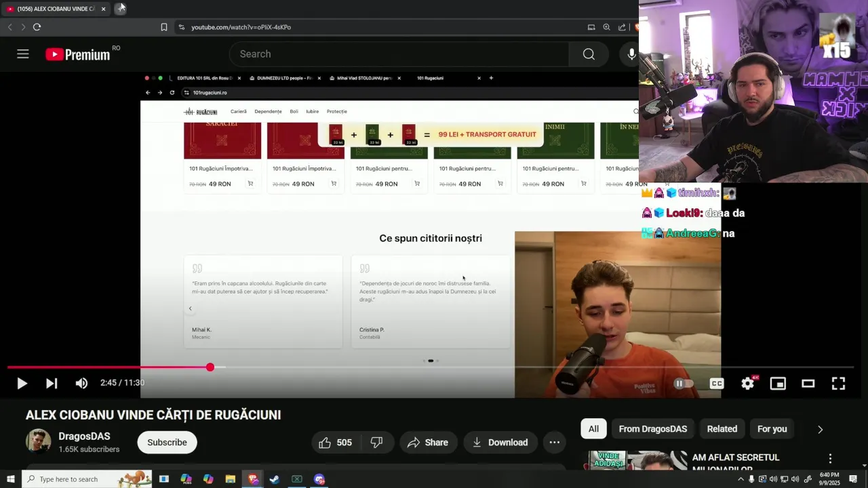The image size is (868, 488).
Task: Open the YouTube guide hamburger menu
Action: [x=23, y=54]
